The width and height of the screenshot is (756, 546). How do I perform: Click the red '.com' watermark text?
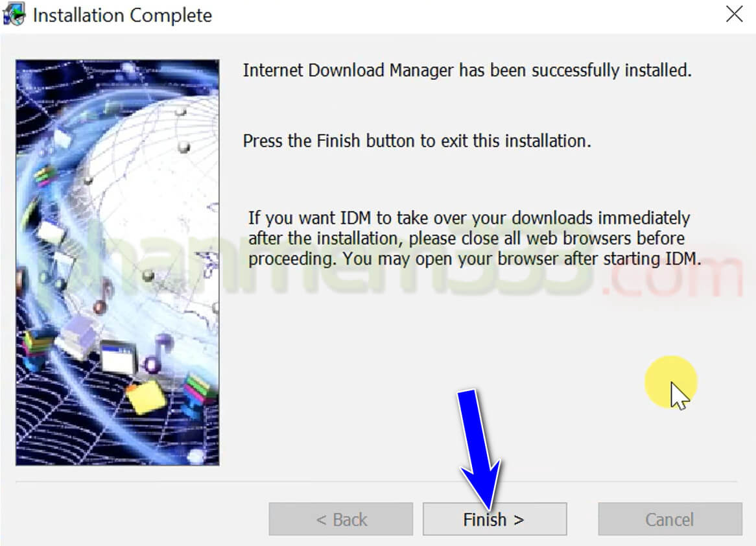click(x=672, y=272)
